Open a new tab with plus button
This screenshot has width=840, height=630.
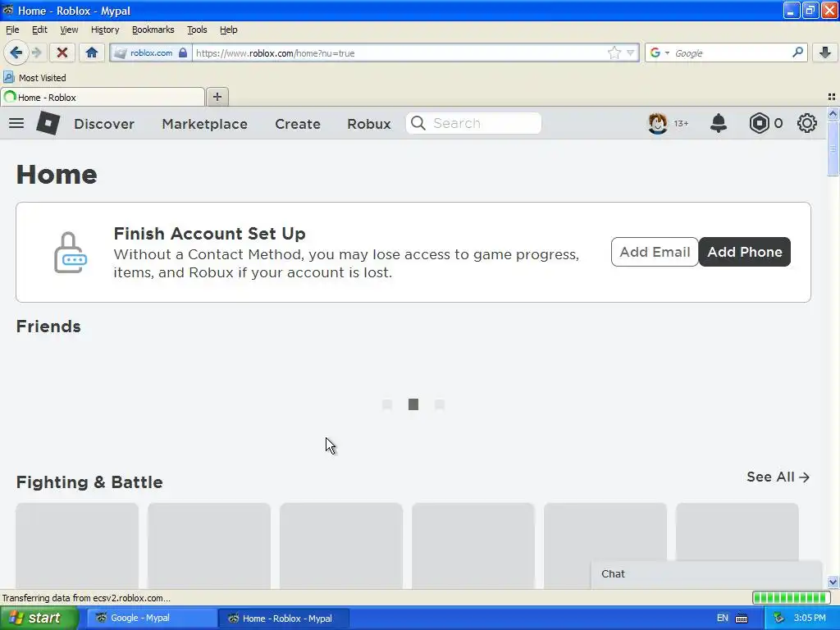(x=217, y=97)
